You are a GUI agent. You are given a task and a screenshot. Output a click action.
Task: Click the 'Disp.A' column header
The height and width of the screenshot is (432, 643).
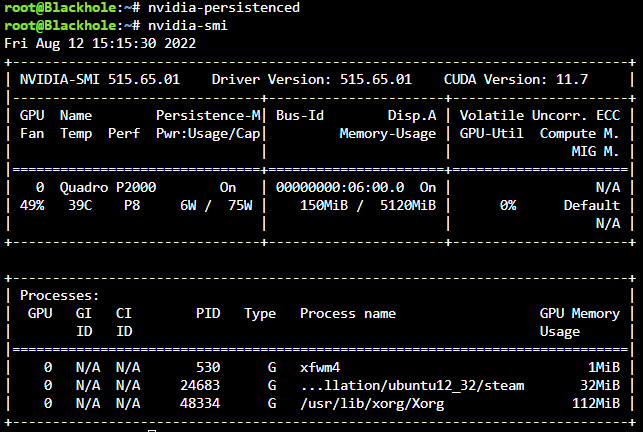point(412,115)
